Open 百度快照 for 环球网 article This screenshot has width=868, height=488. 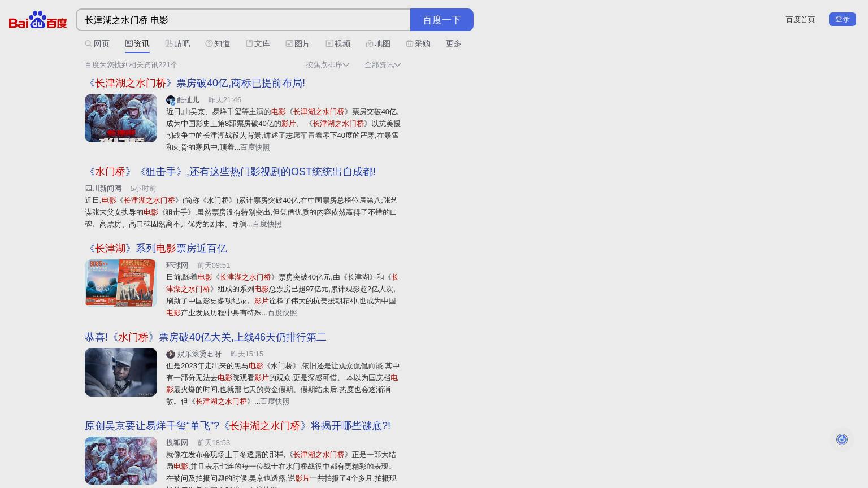[282, 312]
